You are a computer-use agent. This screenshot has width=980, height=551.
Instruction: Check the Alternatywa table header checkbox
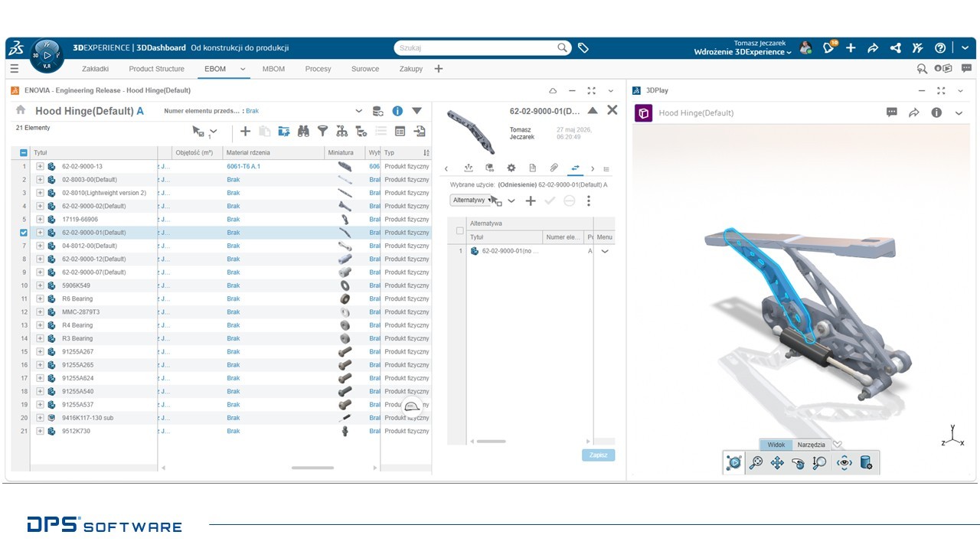460,230
